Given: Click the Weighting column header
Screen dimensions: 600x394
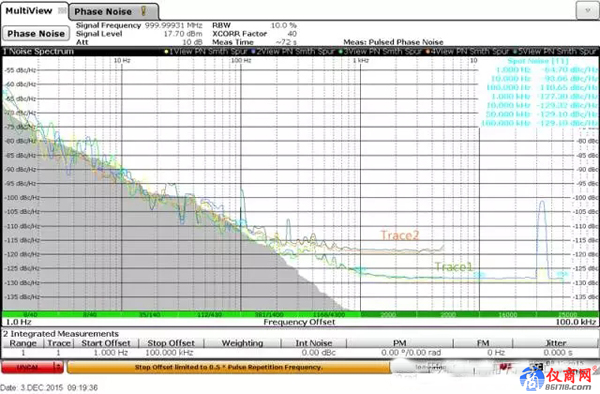Looking at the screenshot, I should tap(243, 343).
